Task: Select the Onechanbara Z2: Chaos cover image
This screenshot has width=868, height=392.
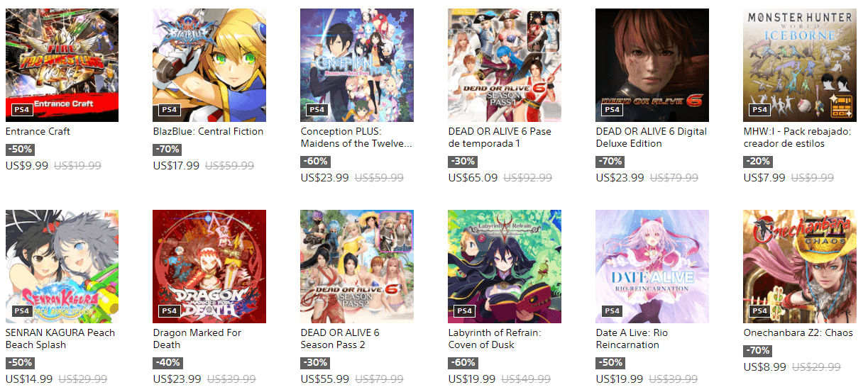Action: point(800,267)
